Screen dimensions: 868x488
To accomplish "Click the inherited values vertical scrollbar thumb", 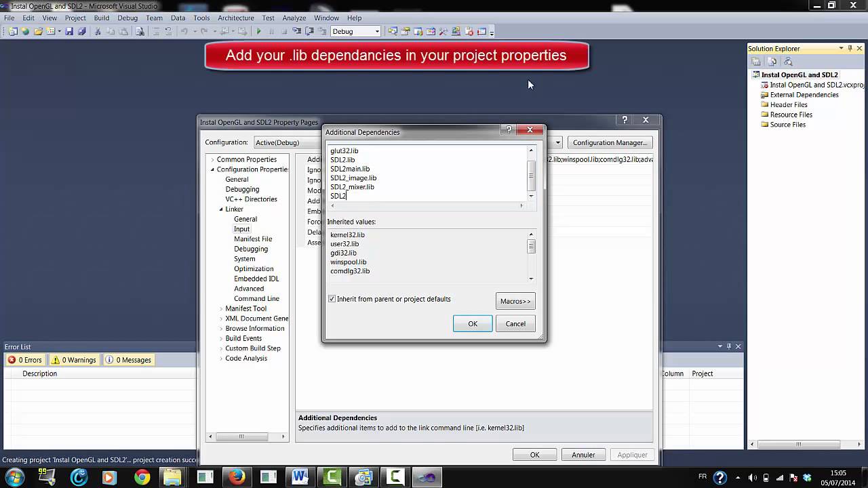I will click(531, 246).
